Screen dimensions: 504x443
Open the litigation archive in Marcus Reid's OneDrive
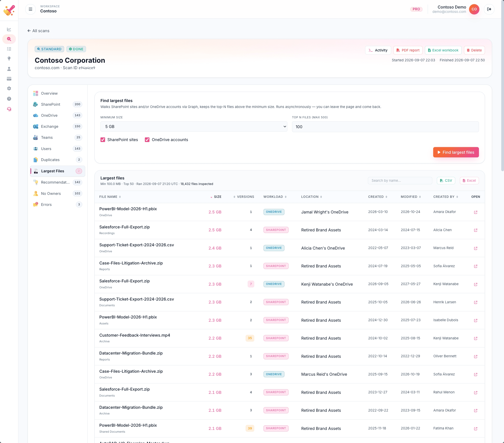click(x=475, y=375)
